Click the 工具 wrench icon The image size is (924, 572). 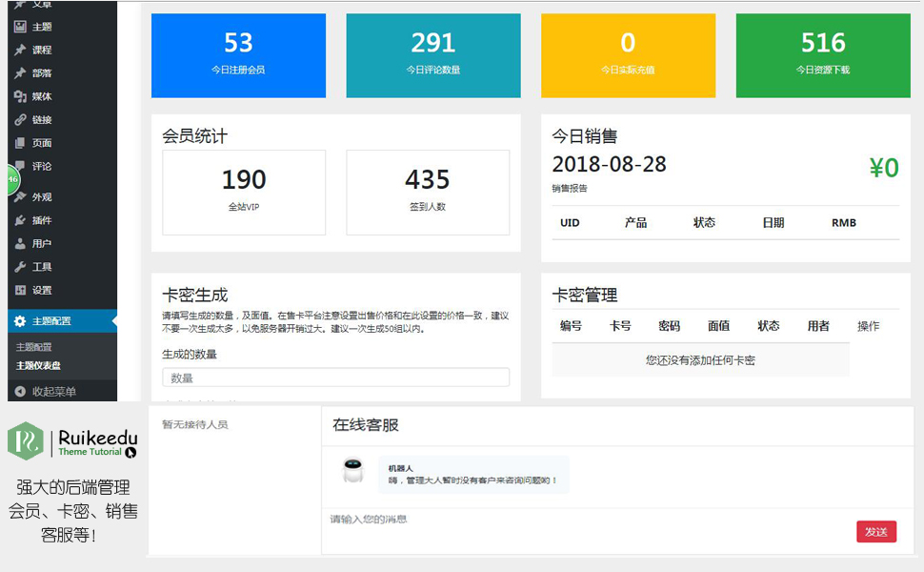(20, 267)
